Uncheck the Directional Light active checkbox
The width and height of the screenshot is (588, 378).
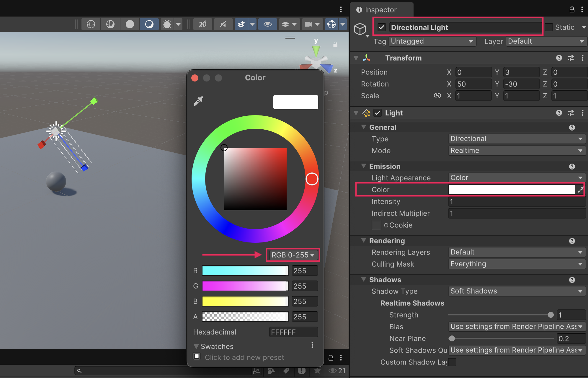pos(382,27)
